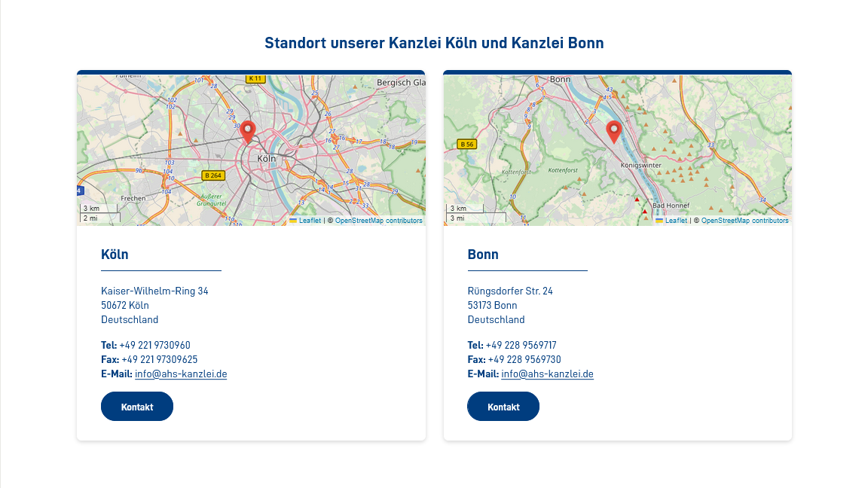Open OpenStreetMap contributors link on Bonn map
Image resolution: width=868 pixels, height=488 pixels.
pyautogui.click(x=744, y=221)
